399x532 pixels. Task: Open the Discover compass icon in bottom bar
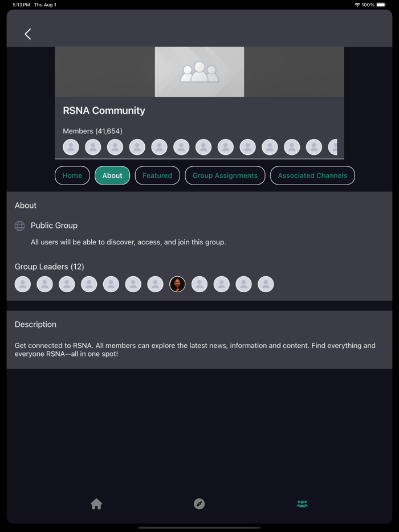coord(199,504)
